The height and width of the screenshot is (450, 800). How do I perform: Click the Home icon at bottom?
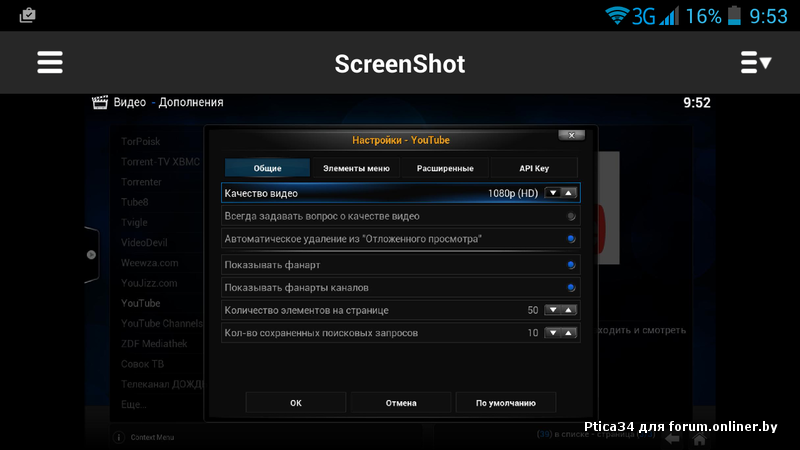click(x=699, y=439)
